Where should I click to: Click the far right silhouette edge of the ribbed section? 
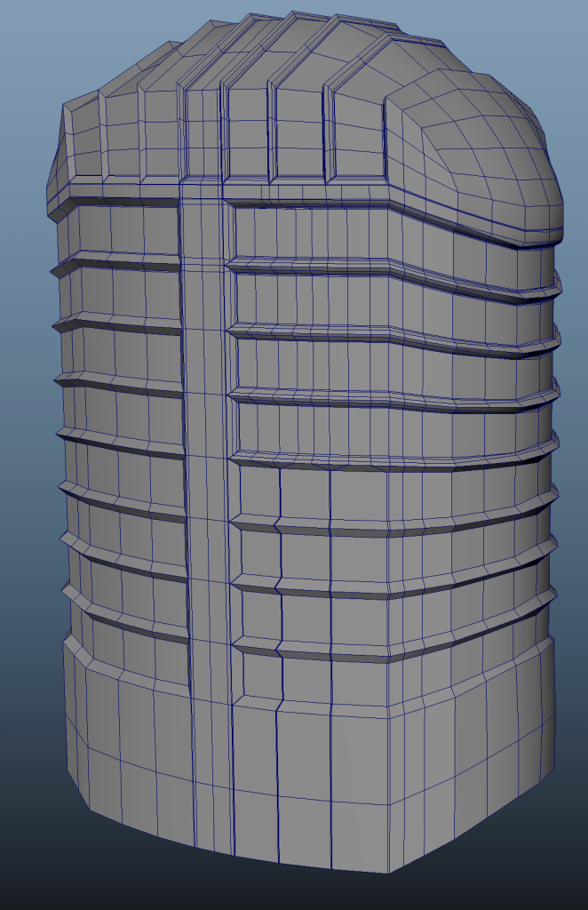pyautogui.click(x=555, y=444)
